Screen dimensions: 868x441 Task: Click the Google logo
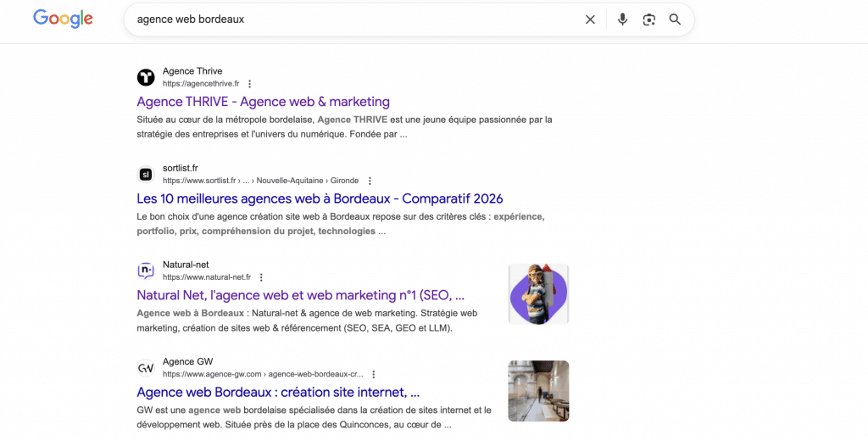(63, 19)
